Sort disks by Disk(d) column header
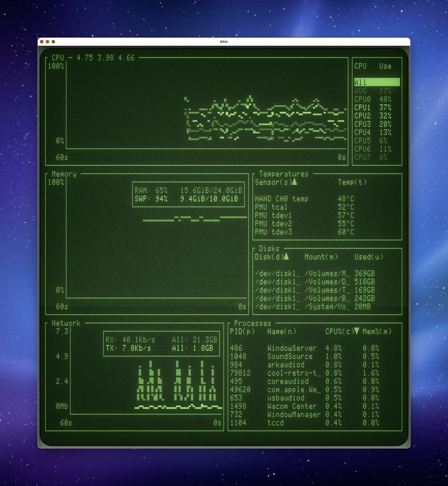Viewport: 448px width, 486px height. click(271, 257)
